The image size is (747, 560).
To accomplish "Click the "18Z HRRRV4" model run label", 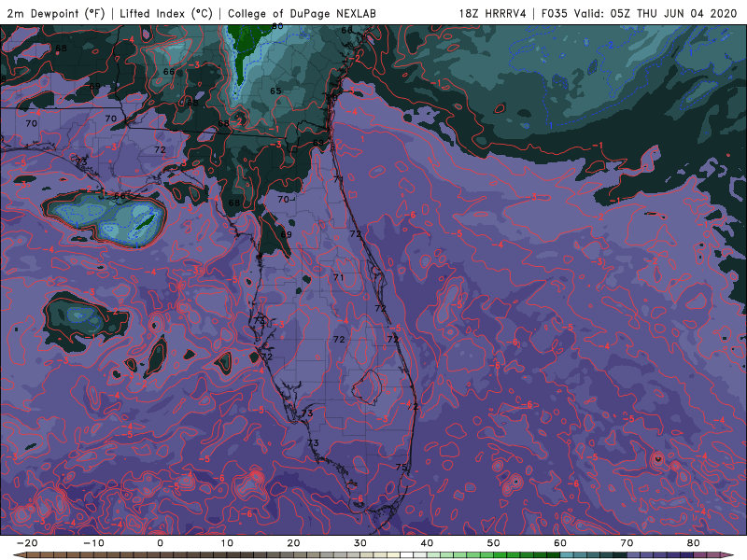I will pos(493,13).
